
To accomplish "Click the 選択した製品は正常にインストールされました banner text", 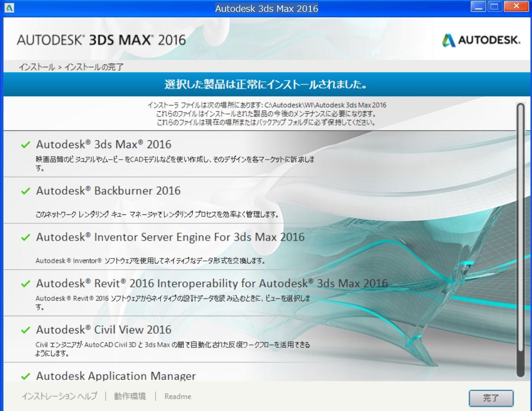I will point(266,84).
